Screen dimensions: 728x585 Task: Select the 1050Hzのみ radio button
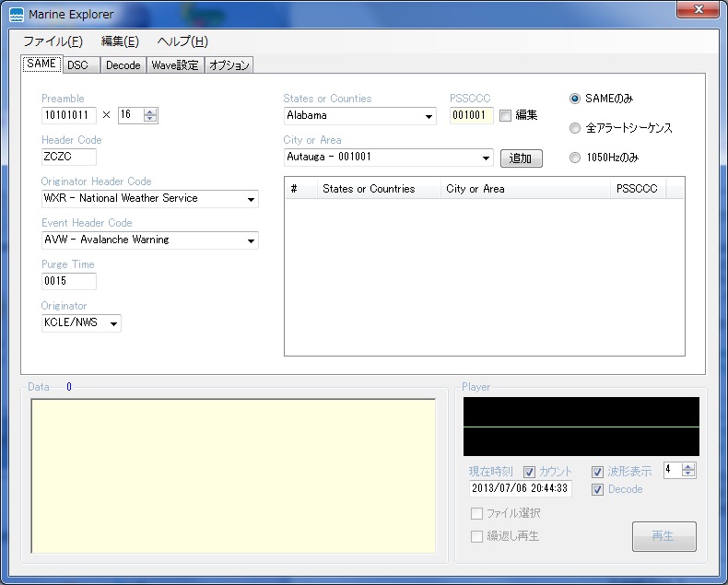pyautogui.click(x=575, y=158)
